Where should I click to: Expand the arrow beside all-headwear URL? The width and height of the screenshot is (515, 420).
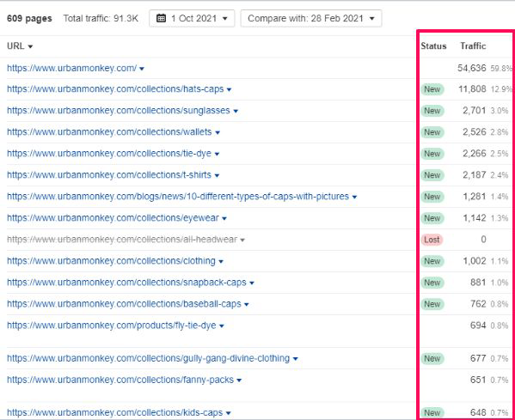click(242, 240)
